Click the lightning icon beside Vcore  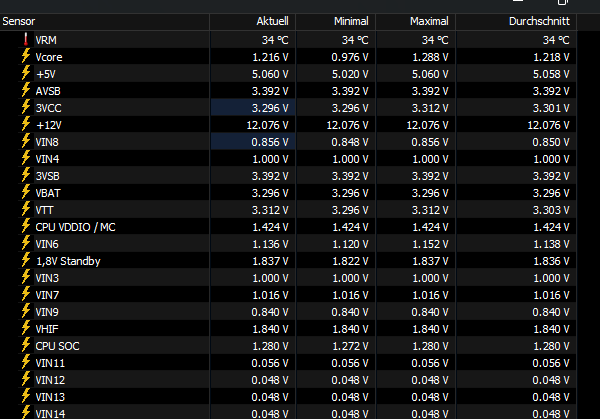(x=26, y=56)
